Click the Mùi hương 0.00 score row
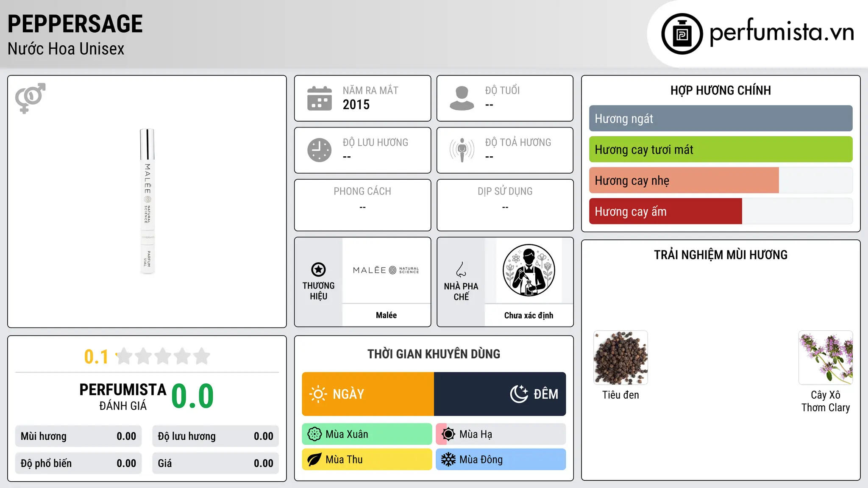 [x=78, y=436]
